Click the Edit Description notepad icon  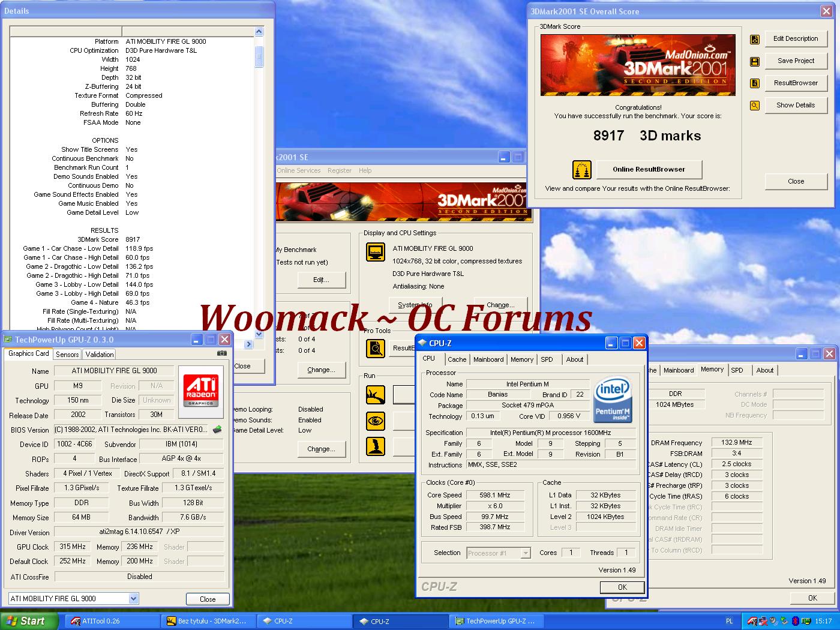755,40
